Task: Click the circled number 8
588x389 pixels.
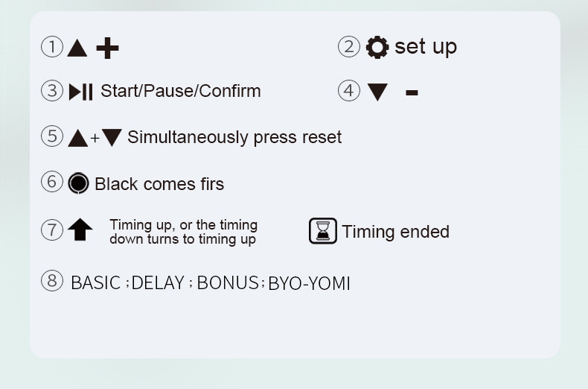Action: pos(51,282)
